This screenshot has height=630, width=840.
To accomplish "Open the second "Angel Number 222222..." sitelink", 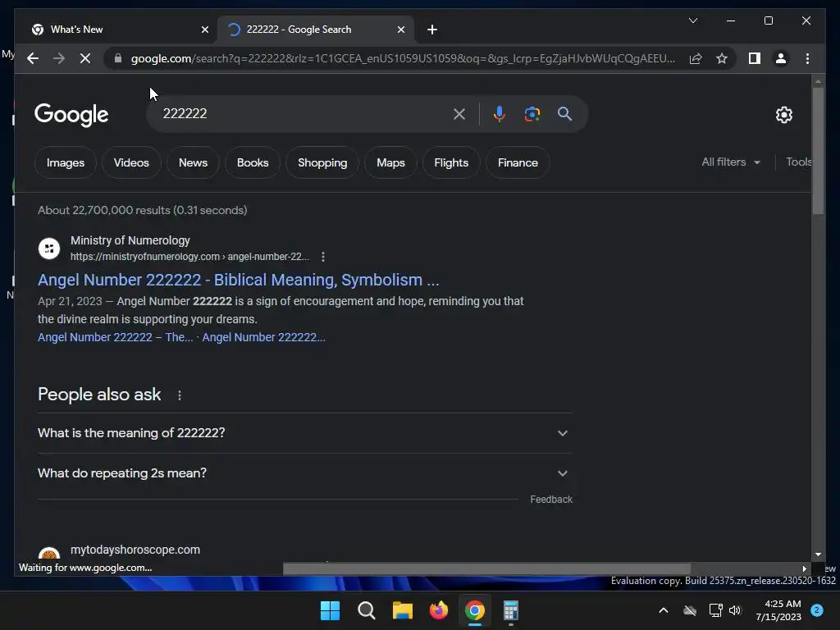I will [263, 337].
